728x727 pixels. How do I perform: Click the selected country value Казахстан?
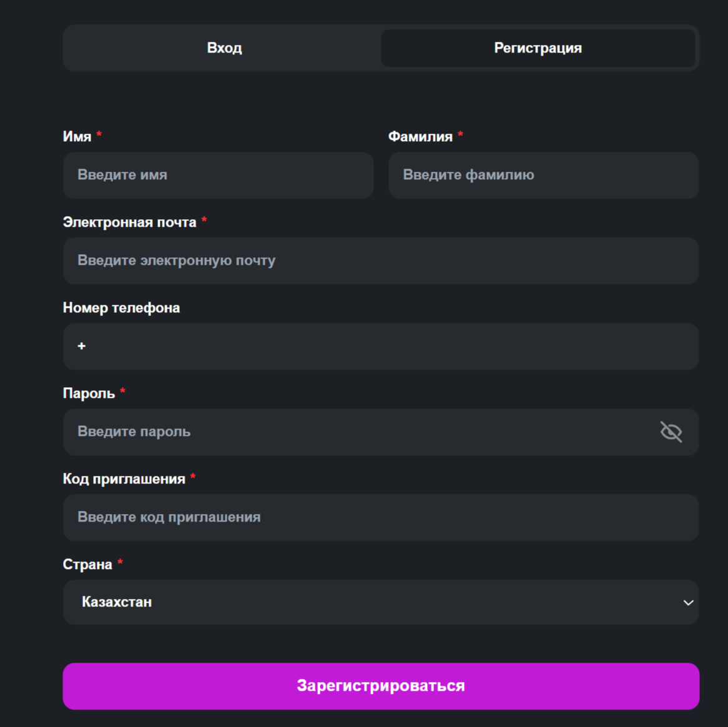pos(117,602)
